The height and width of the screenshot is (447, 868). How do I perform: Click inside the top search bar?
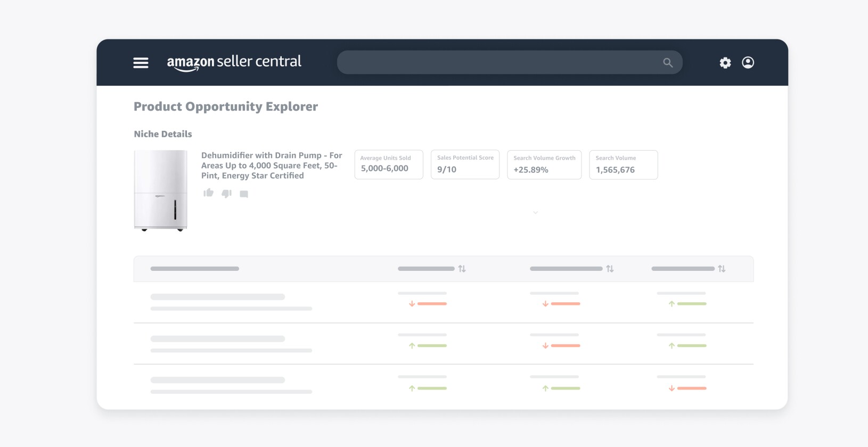coord(495,62)
